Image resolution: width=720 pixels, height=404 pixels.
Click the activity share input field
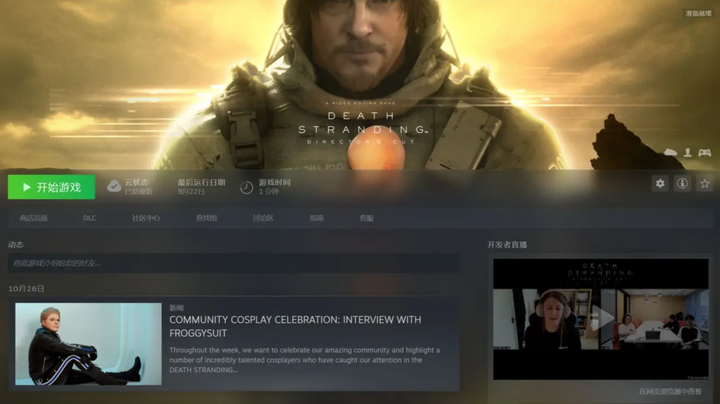(x=234, y=263)
